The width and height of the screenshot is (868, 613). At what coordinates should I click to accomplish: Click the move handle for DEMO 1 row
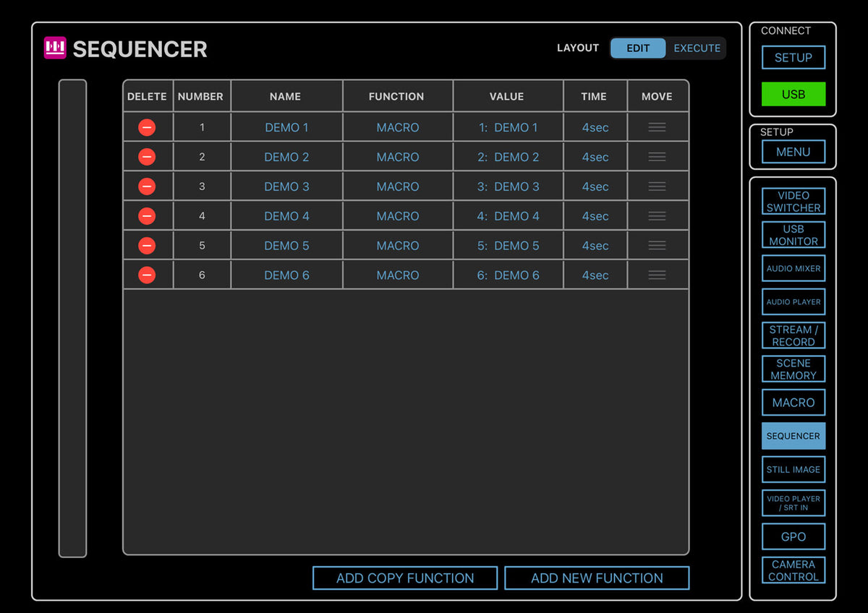pos(657,127)
